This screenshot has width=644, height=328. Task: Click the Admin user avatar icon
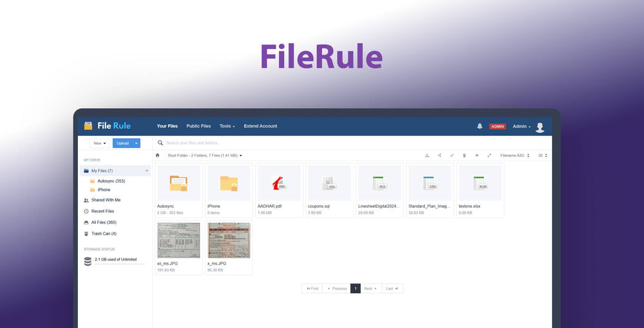540,127
